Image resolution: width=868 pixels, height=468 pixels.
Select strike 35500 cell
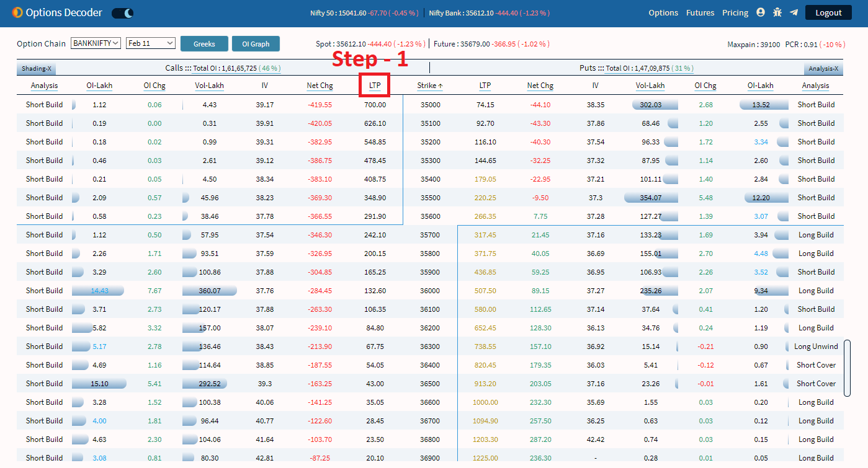click(431, 198)
